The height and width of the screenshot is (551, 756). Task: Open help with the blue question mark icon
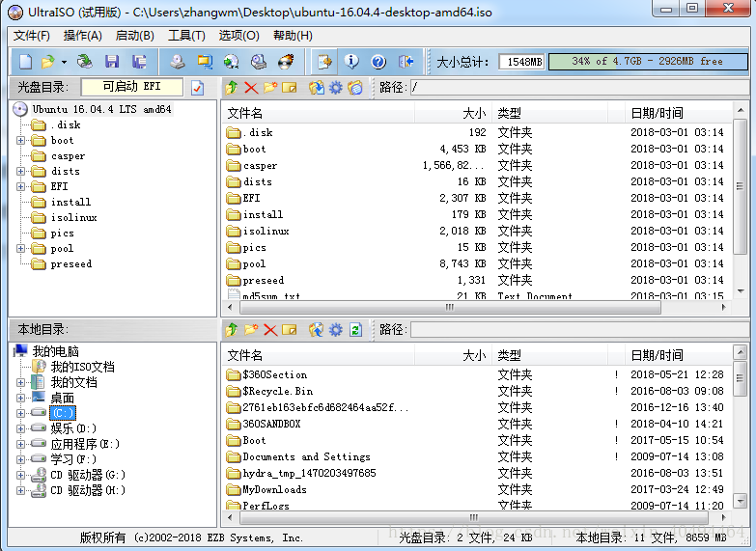[x=378, y=62]
